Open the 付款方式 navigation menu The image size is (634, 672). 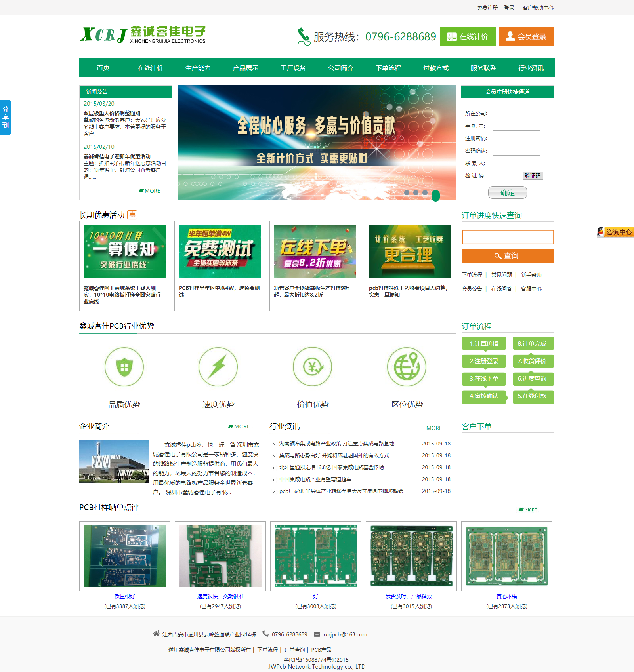coord(435,68)
